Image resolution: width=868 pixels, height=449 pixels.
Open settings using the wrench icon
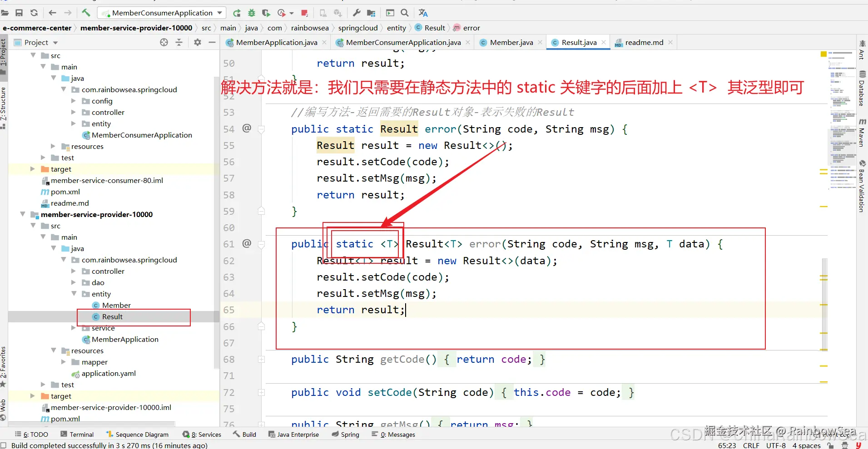coord(357,13)
